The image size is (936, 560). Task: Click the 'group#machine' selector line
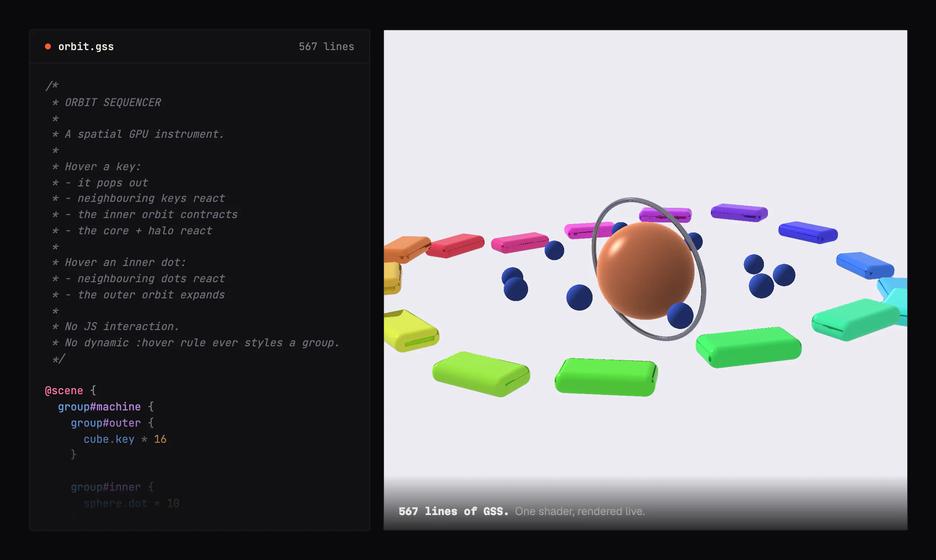106,407
